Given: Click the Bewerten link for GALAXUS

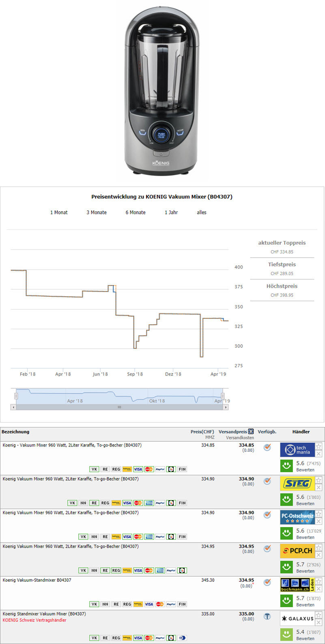Looking at the screenshot, I should pos(305,638).
